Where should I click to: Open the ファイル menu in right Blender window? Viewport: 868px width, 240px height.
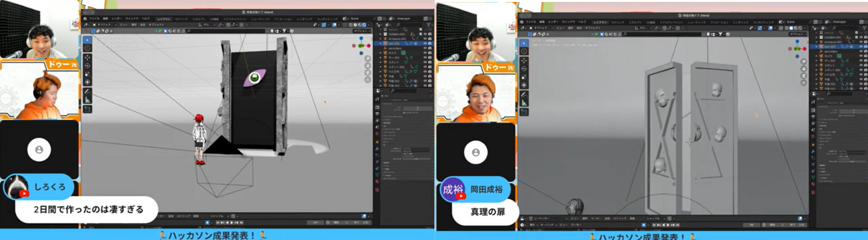[531, 22]
